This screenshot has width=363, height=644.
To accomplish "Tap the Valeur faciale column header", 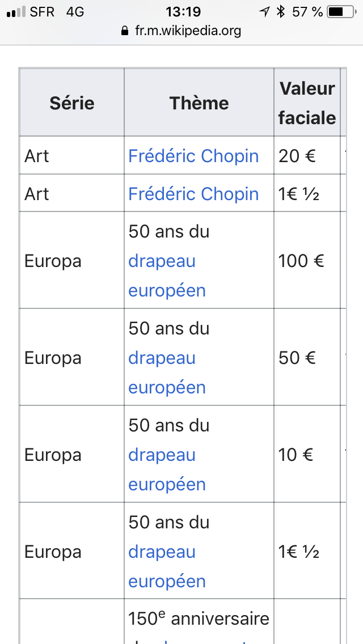I will tap(307, 103).
